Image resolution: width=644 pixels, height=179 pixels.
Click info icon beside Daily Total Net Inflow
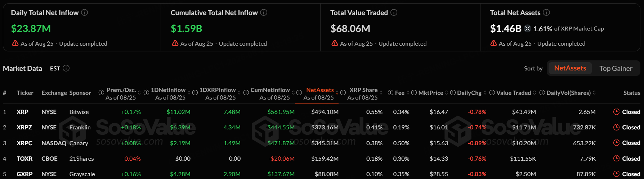84,13
